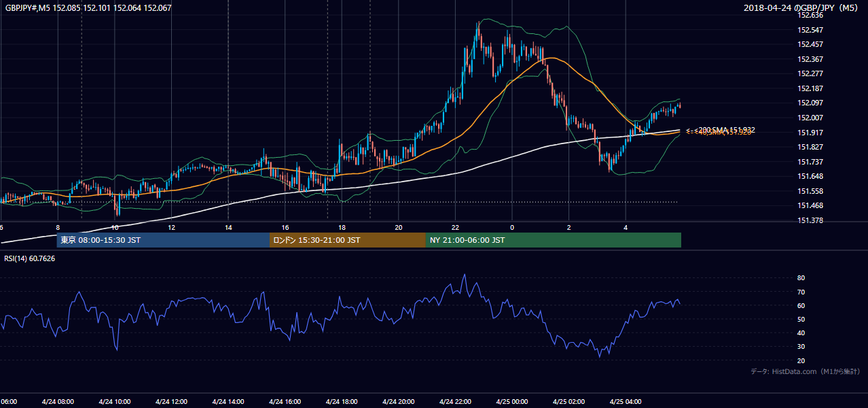Viewport: 868px width, 408px height.
Task: Click price level 151.737 on the price axis
Action: (x=810, y=162)
